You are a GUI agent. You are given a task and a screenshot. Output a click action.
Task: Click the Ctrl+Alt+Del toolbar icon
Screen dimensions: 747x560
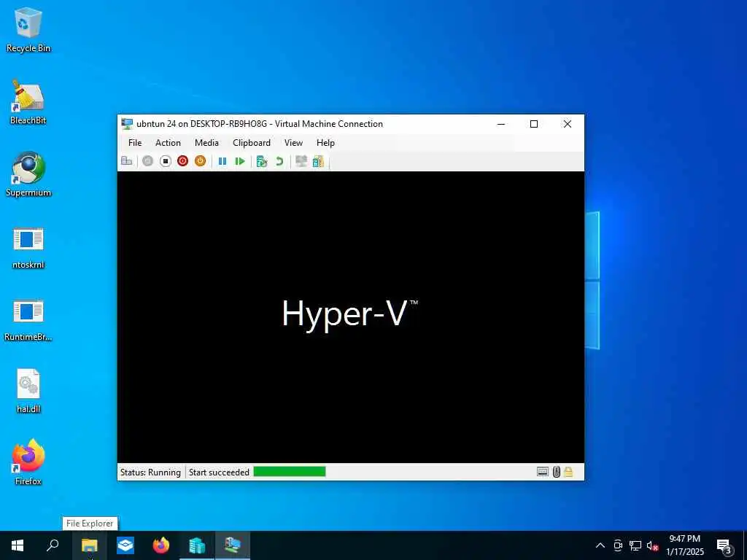point(127,161)
